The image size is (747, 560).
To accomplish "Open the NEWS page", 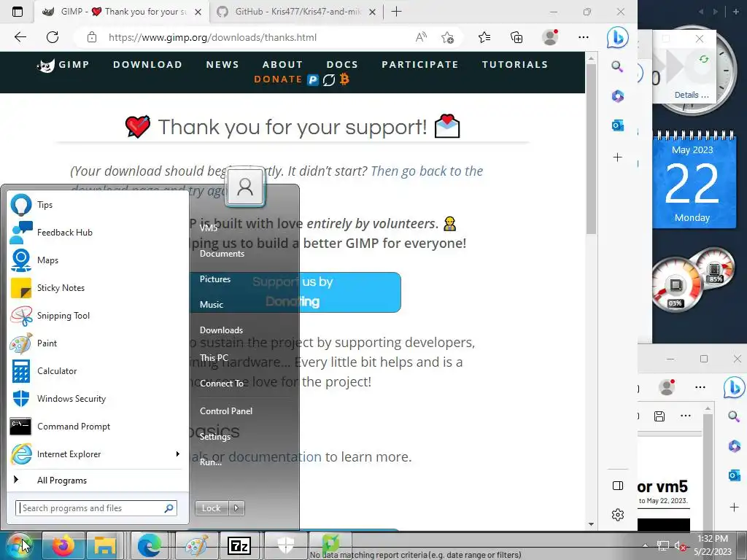I will (222, 64).
